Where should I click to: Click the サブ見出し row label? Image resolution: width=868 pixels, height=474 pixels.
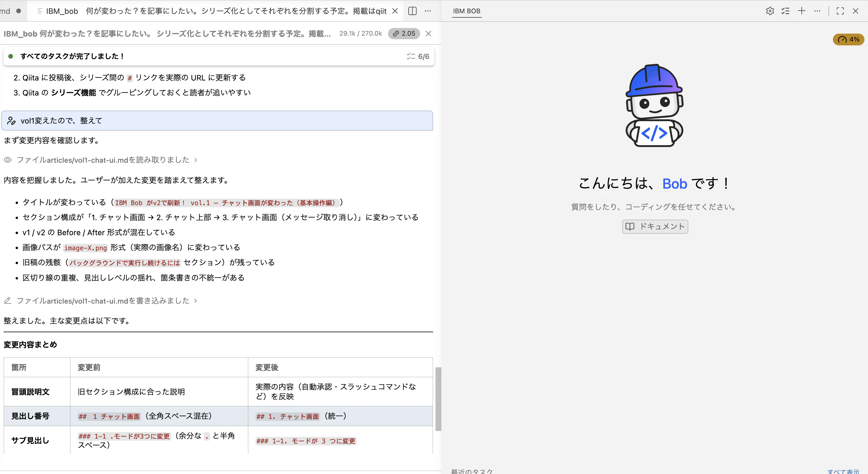(x=30, y=440)
